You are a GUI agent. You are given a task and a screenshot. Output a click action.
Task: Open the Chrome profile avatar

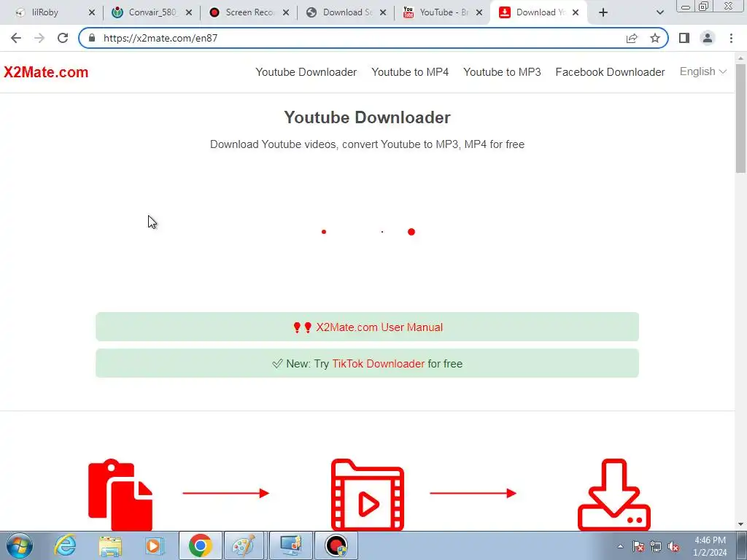708,38
